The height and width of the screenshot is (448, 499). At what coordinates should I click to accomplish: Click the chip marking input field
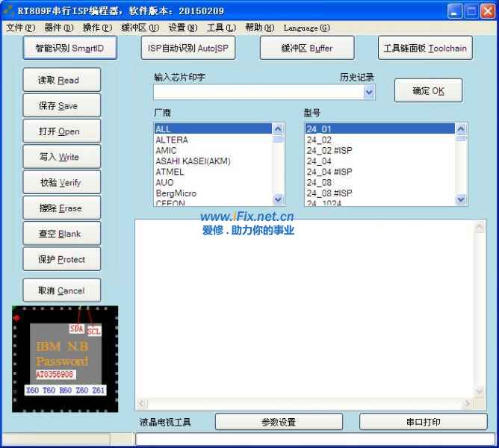[x=257, y=92]
